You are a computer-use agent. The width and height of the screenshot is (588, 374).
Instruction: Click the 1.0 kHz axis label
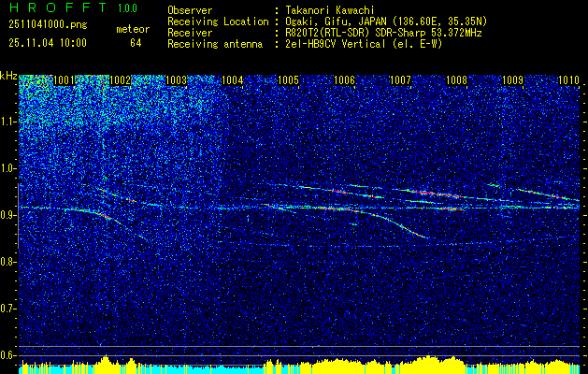click(x=8, y=168)
